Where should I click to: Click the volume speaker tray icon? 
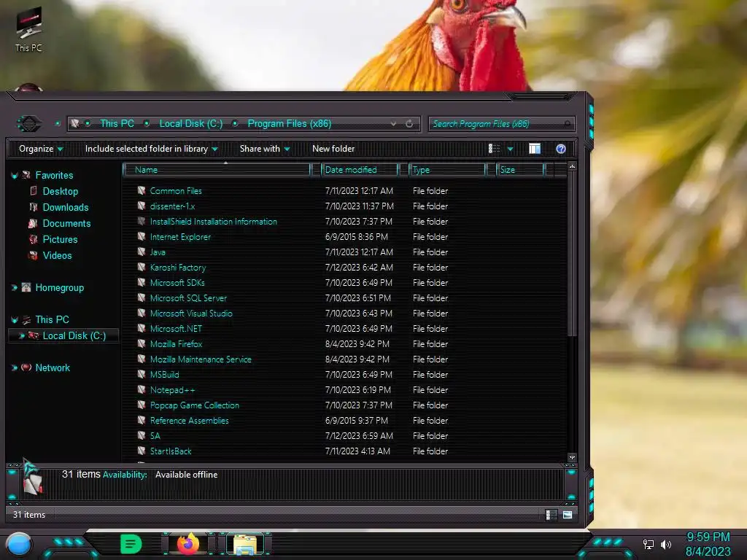pos(666,544)
